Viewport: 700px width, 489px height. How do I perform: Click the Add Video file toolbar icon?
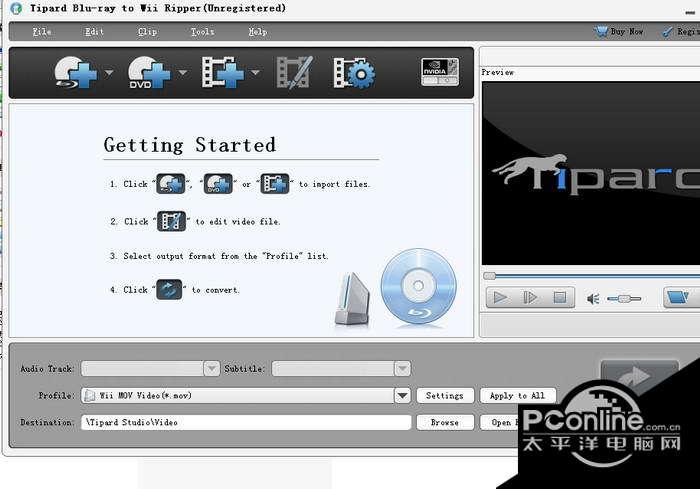(222, 72)
